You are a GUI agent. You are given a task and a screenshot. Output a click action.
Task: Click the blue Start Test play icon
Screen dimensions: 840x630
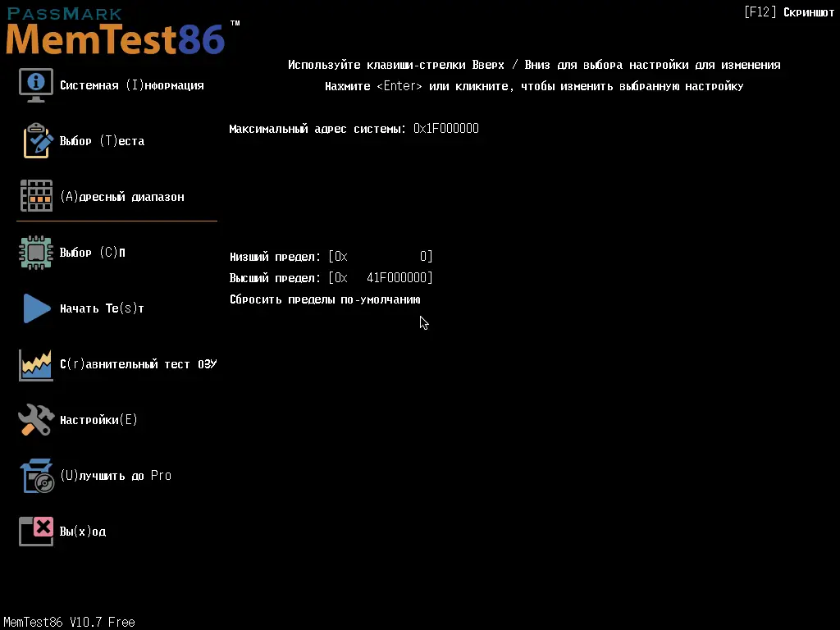coord(37,308)
